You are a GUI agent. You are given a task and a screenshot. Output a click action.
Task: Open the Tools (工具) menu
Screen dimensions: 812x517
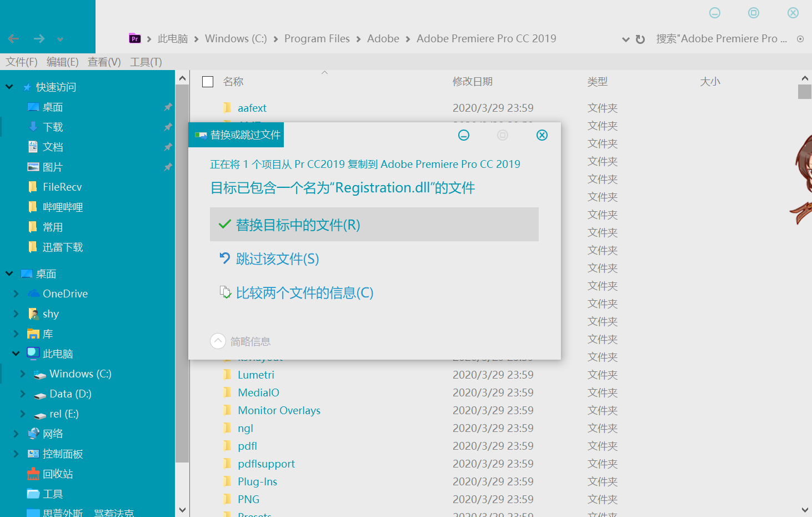click(146, 62)
